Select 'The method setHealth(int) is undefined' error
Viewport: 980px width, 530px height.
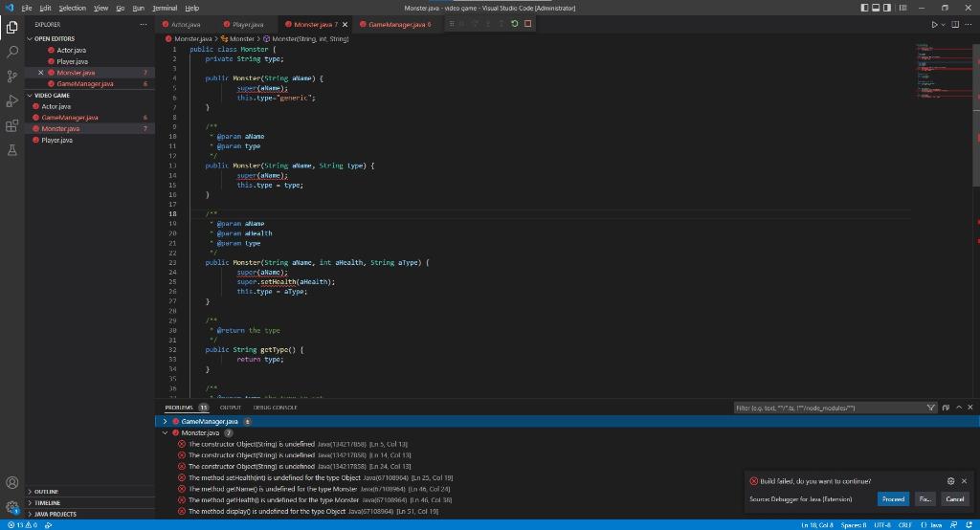(568, 478)
